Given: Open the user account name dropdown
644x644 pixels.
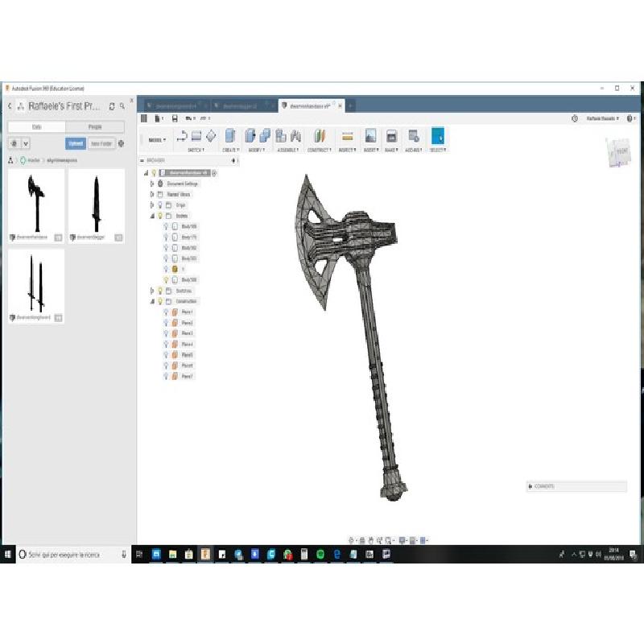Looking at the screenshot, I should 602,118.
